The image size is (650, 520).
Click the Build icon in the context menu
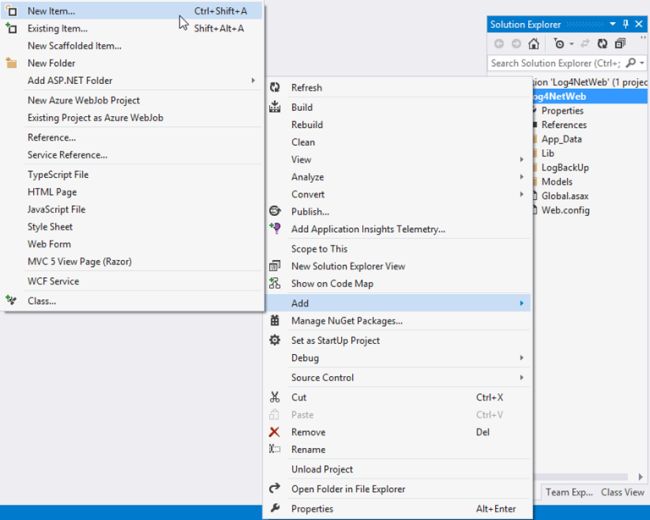pyautogui.click(x=275, y=107)
